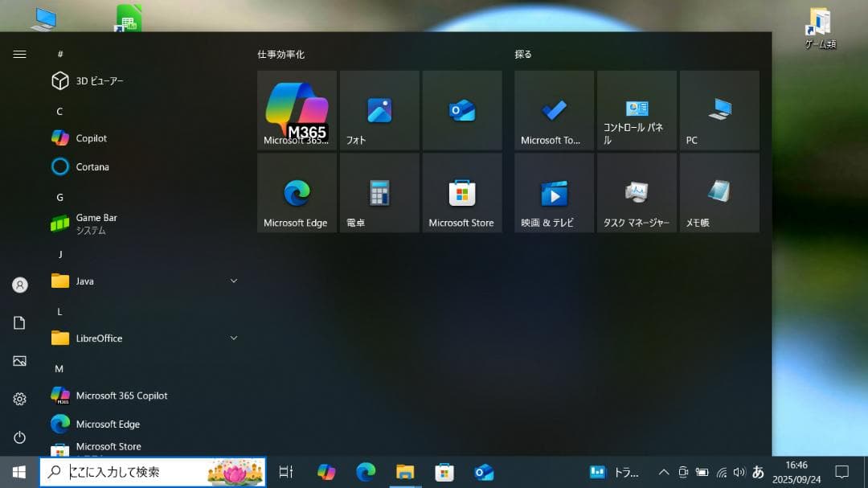Click the C letter header

[59, 111]
